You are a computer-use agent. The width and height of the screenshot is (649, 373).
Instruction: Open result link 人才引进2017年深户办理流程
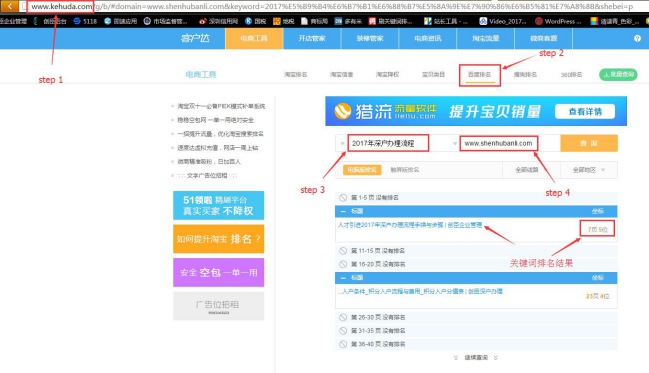pos(410,225)
